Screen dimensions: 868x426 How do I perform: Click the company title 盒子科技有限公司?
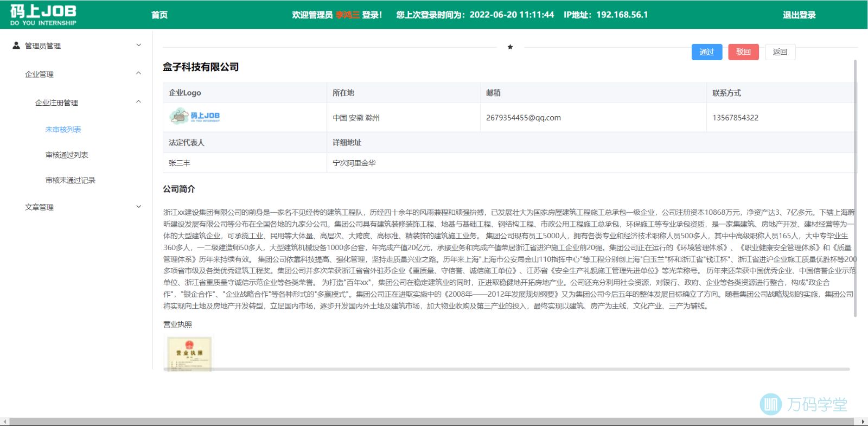(201, 67)
